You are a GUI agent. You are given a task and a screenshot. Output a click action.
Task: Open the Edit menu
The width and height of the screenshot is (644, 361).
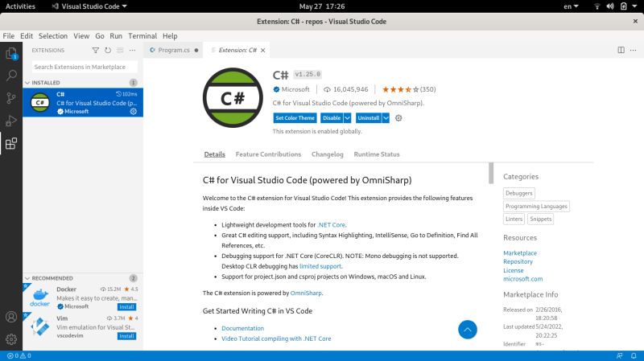pos(27,36)
